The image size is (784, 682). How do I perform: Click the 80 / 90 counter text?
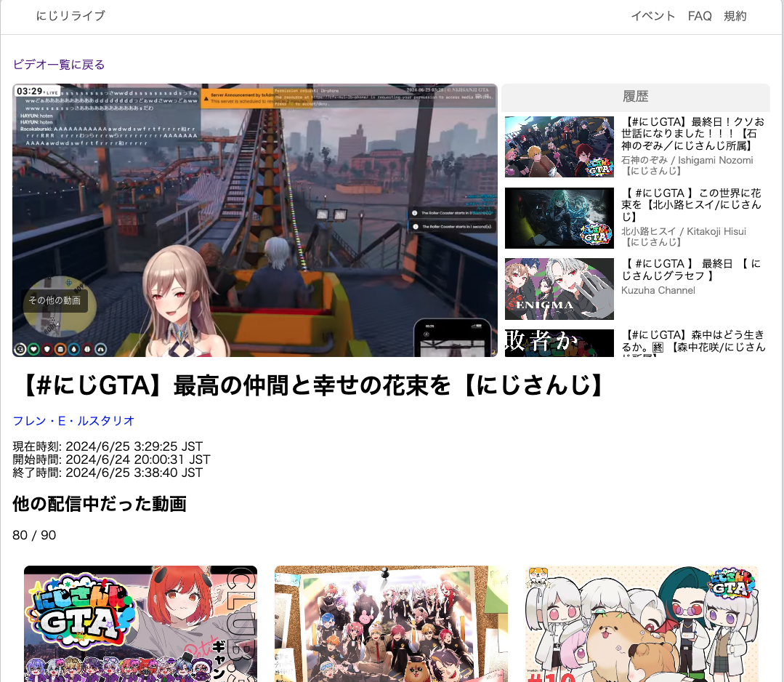click(x=34, y=535)
